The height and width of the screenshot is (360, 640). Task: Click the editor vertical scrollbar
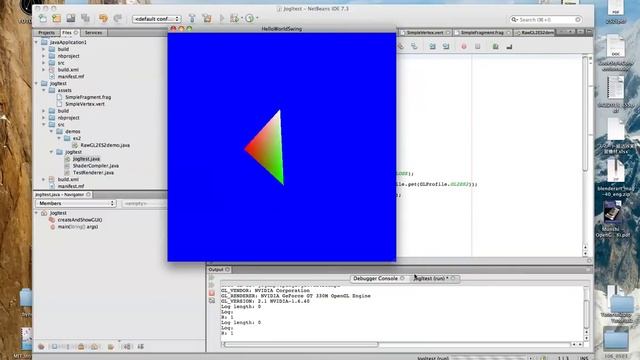[x=585, y=114]
